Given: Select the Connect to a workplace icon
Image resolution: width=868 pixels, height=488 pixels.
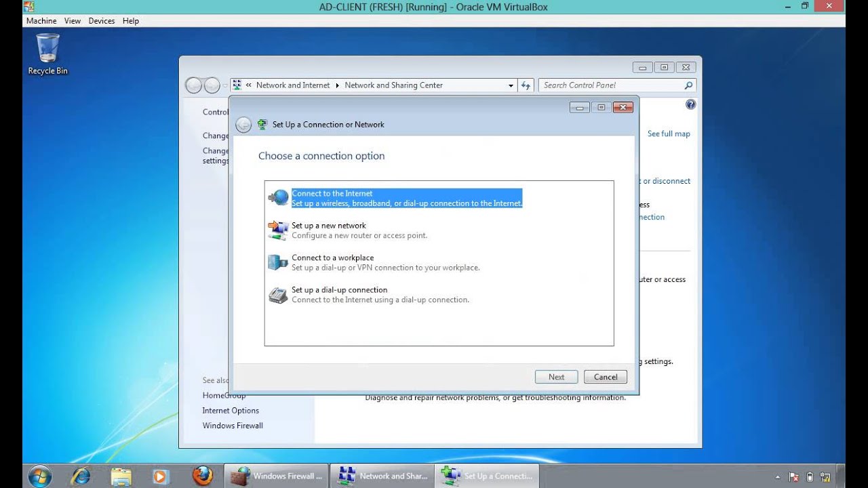Looking at the screenshot, I should coord(278,262).
